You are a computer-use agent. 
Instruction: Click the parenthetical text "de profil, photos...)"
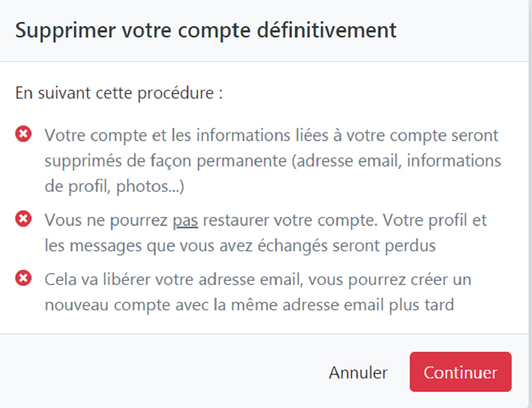114,186
